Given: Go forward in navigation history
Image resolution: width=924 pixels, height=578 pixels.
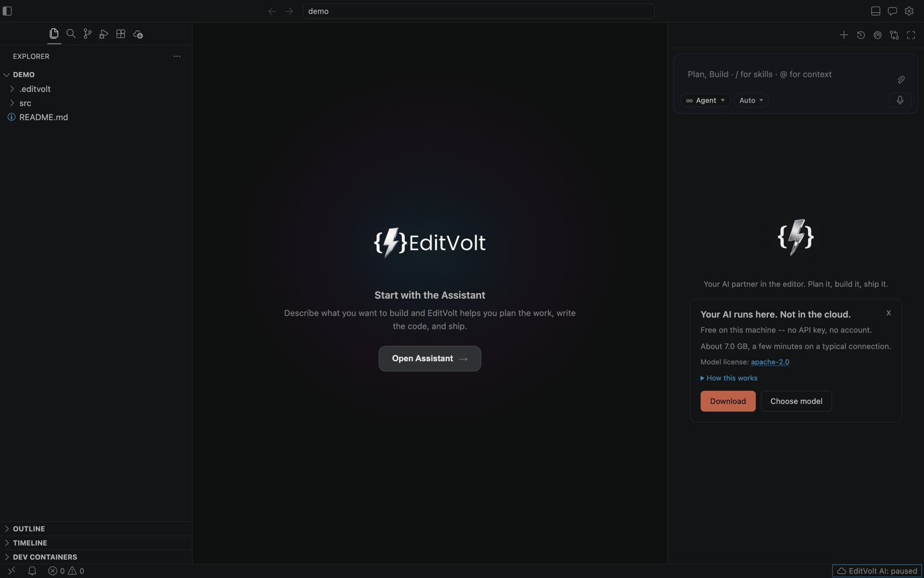Looking at the screenshot, I should click(x=289, y=11).
